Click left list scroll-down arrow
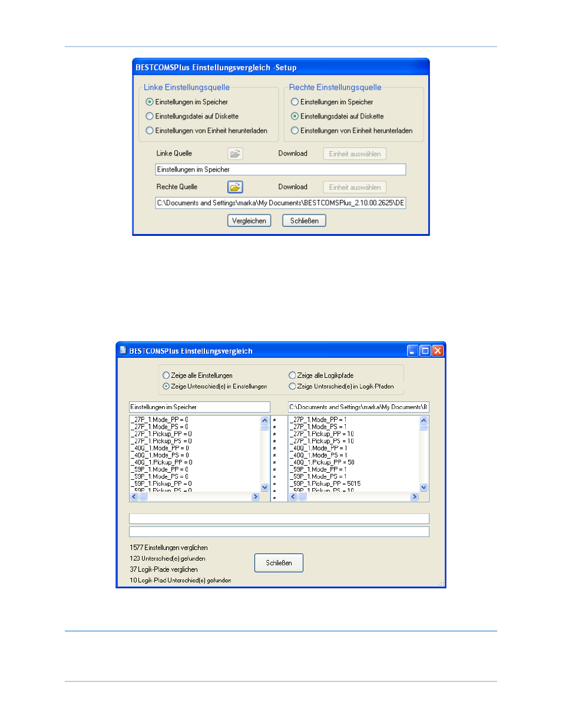The width and height of the screenshot is (562, 728). 265,487
